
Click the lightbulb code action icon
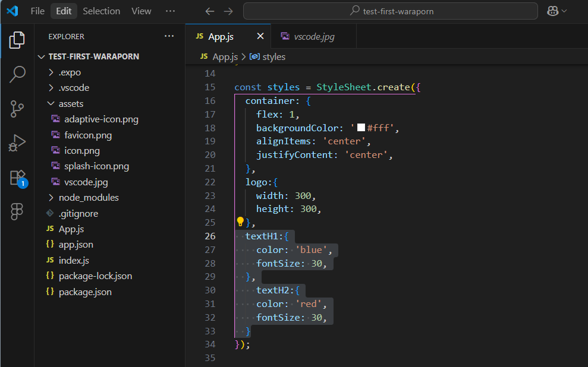[240, 222]
